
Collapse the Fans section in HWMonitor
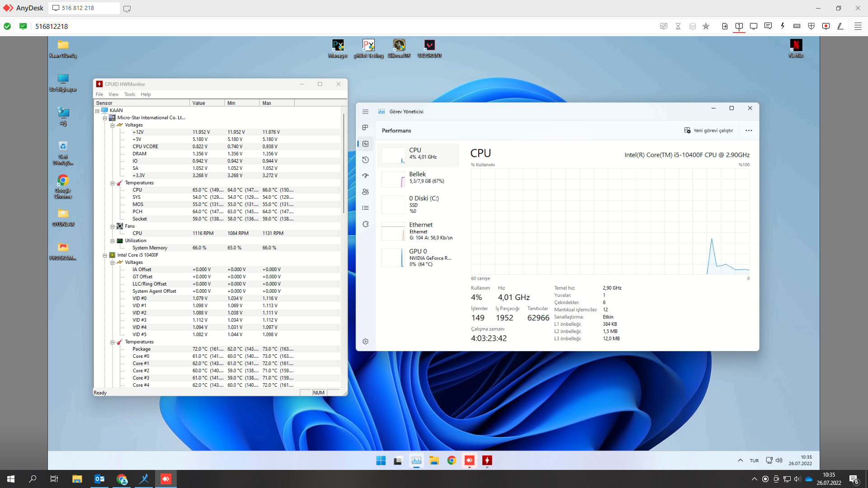(113, 226)
